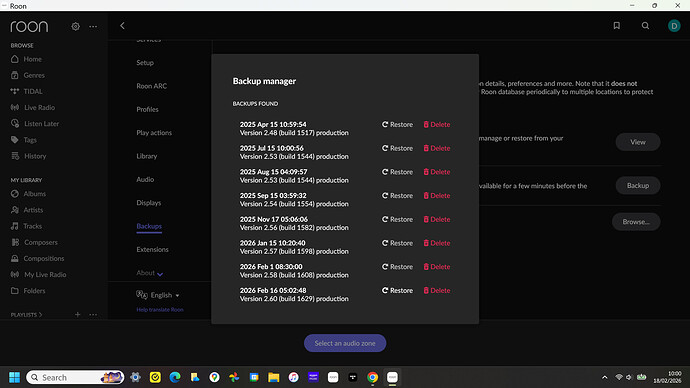Select the Profiles settings tab
This screenshot has width=690, height=388.
tap(147, 109)
